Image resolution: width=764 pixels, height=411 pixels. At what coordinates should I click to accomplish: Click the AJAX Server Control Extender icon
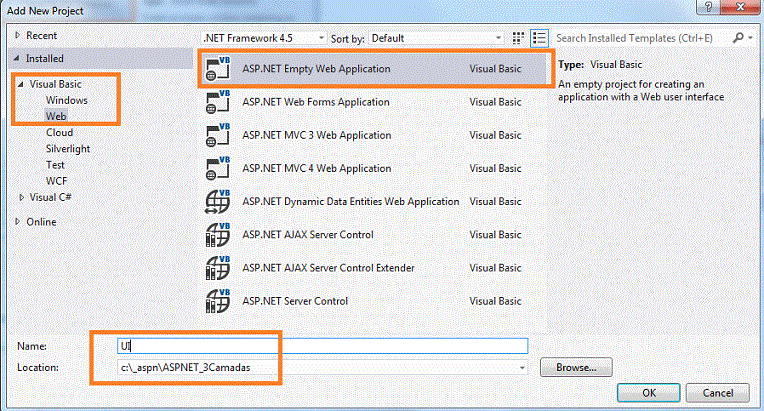pyautogui.click(x=218, y=268)
